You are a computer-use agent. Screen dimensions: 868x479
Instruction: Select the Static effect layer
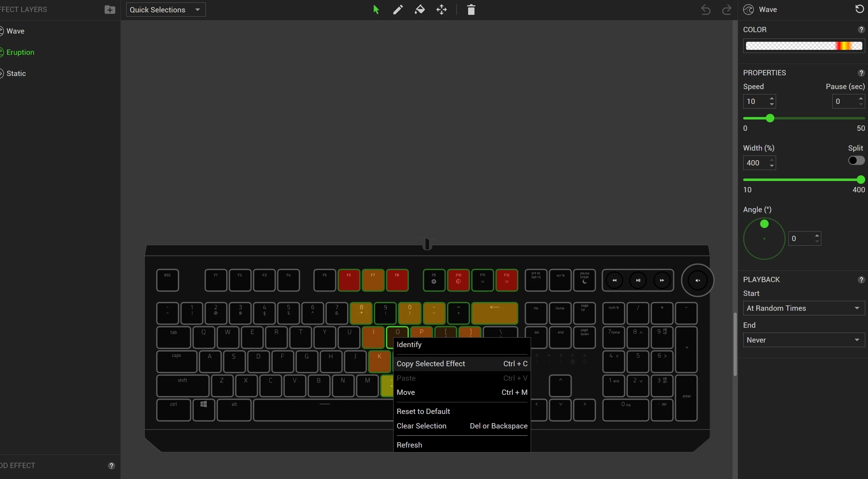(x=16, y=74)
